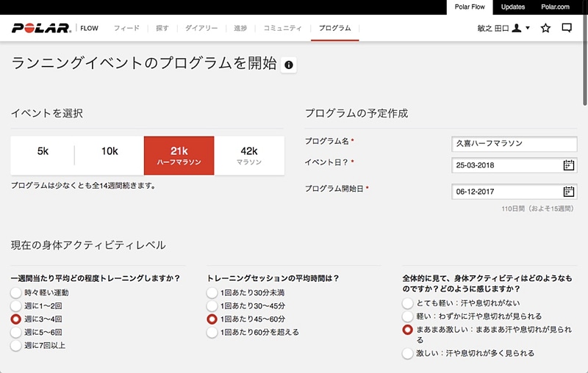
Task: Click the プログラム開始日 field label
Action: pyautogui.click(x=334, y=189)
